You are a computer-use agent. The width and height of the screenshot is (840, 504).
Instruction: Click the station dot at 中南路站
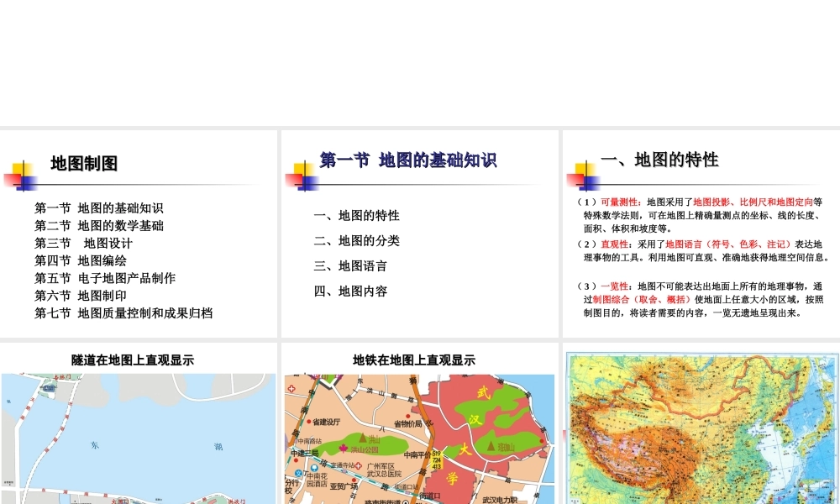[294, 440]
